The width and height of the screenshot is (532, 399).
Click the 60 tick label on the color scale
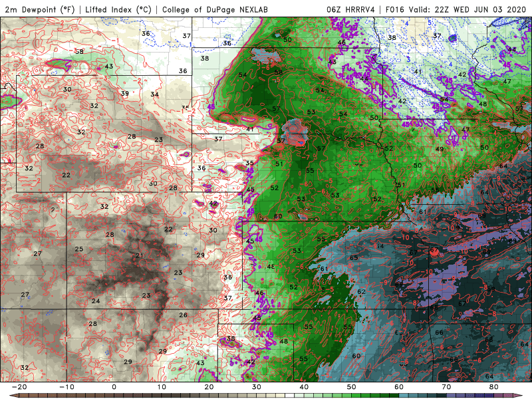point(399,387)
